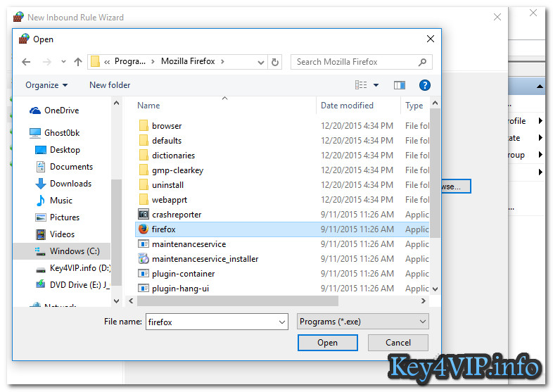This screenshot has width=553, height=392.
Task: Open the Organize menu
Action: coord(46,85)
